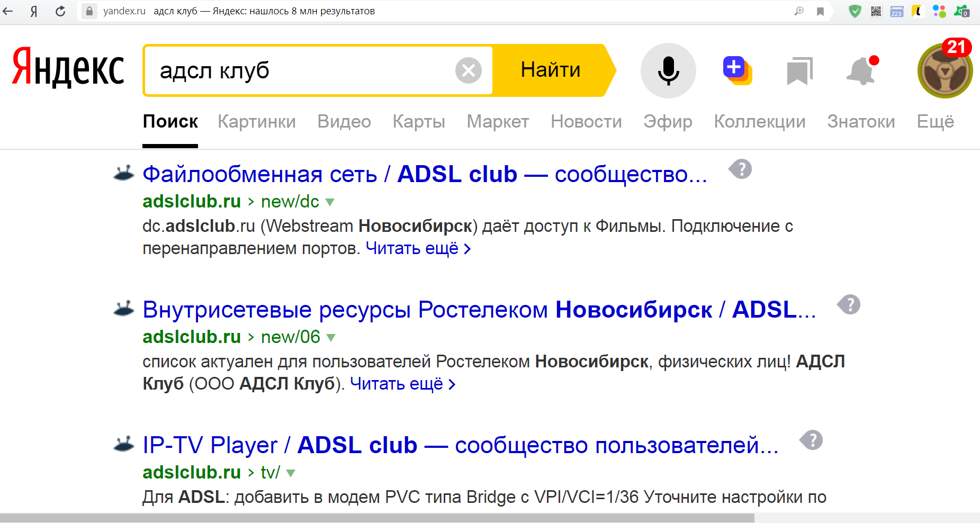Expand dropdown arrow next to tv/
Viewport: 980px width, 523px height.
point(291,473)
